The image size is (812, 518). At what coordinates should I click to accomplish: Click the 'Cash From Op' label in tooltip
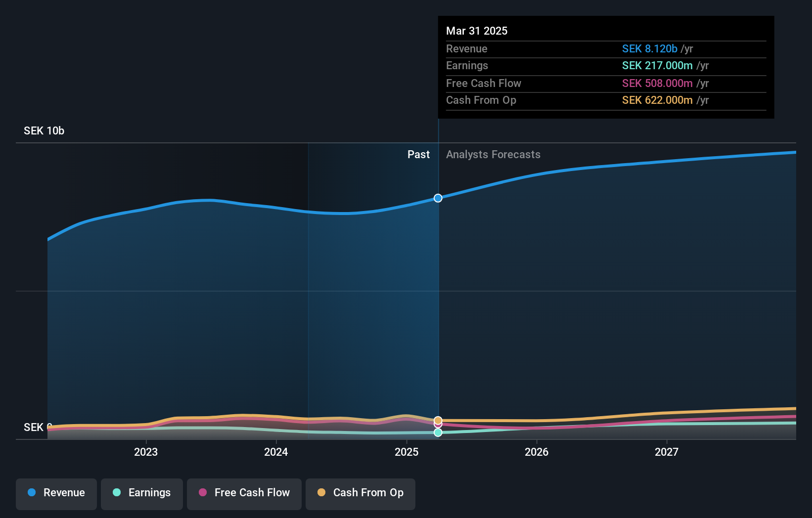(481, 100)
